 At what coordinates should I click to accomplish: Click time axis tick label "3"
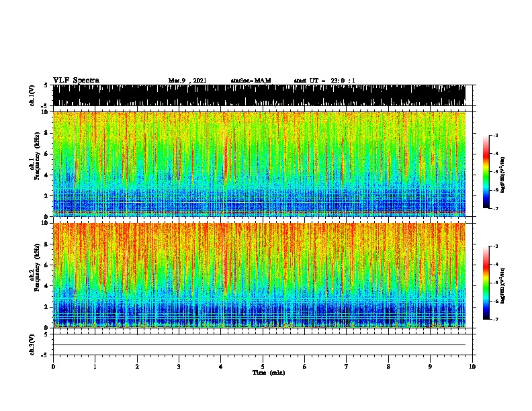179,367
